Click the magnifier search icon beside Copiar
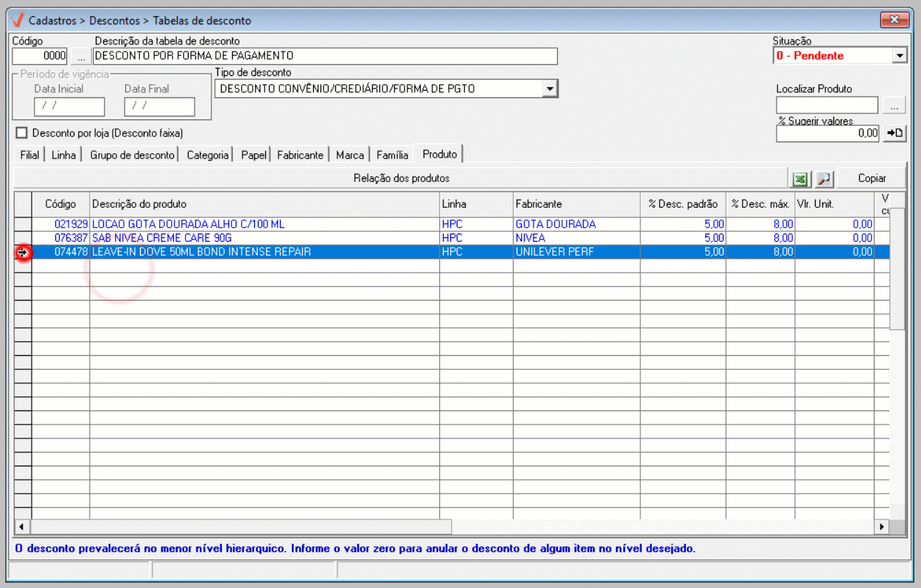Screen dimensions: 921x588 coord(824,179)
